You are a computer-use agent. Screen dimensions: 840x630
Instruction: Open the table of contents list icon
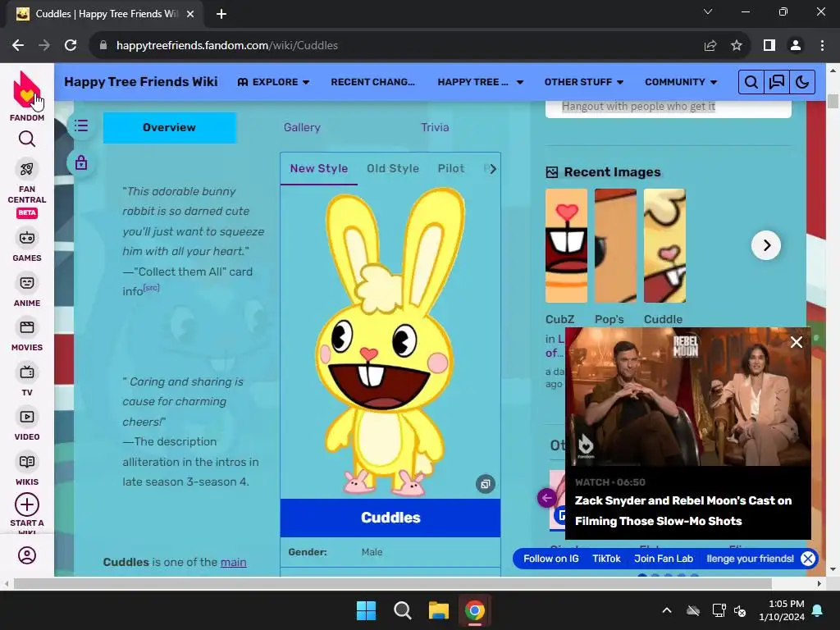pos(81,126)
